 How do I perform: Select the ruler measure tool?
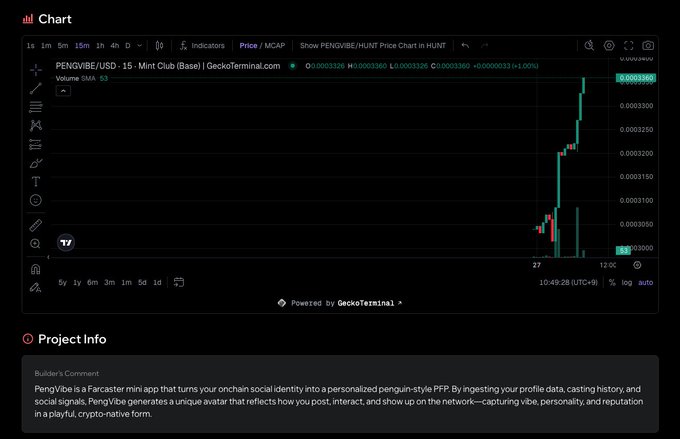coord(36,225)
